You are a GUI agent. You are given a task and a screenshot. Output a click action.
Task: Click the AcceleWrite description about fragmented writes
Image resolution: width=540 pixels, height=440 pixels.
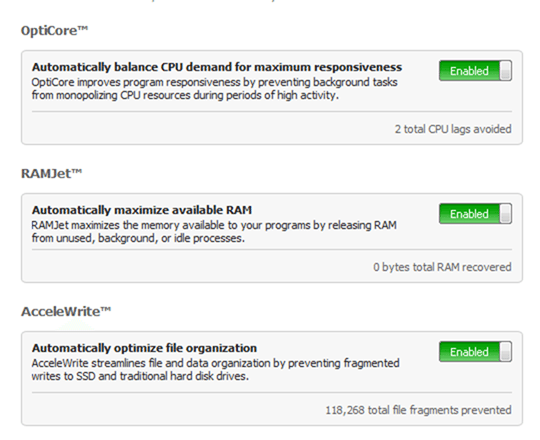(x=215, y=369)
